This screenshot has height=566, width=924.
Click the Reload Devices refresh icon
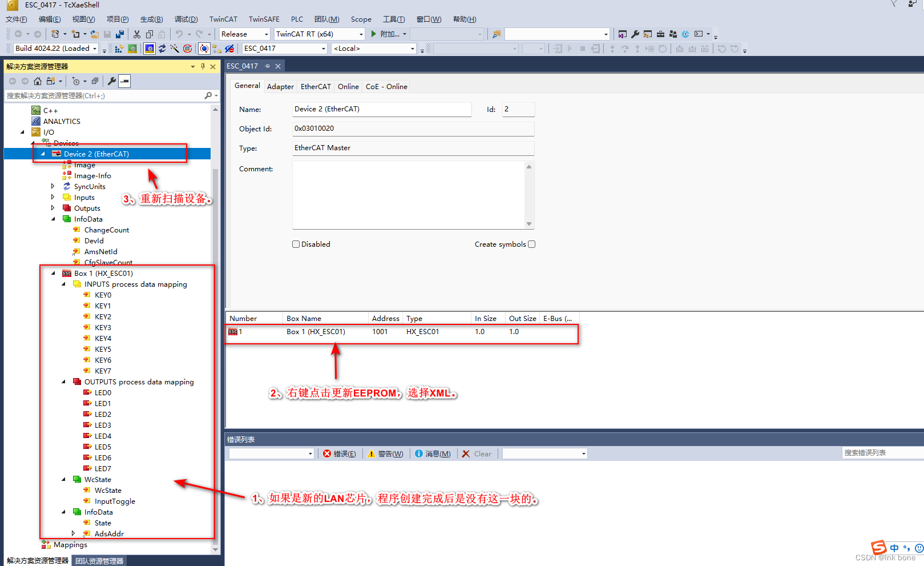pyautogui.click(x=162, y=49)
